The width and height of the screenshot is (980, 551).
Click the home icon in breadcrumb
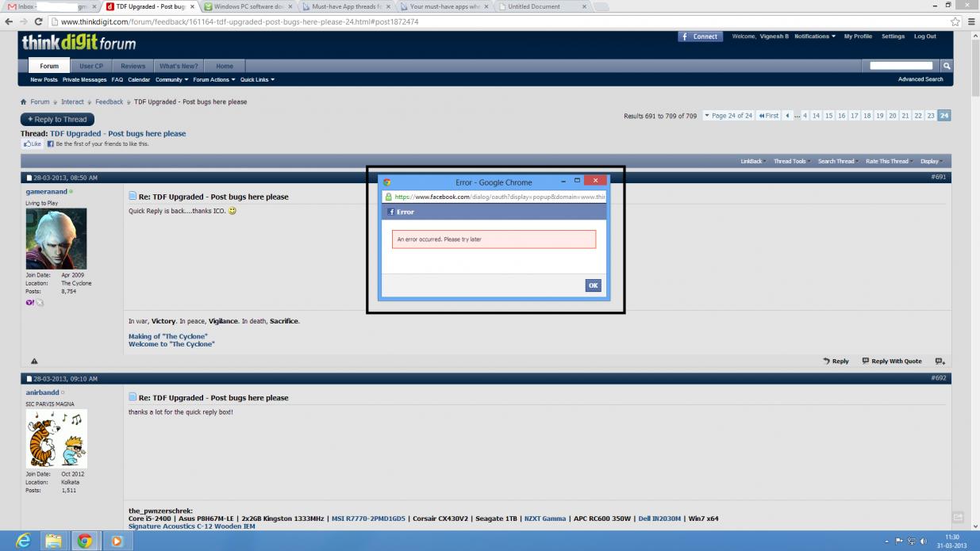coord(24,102)
